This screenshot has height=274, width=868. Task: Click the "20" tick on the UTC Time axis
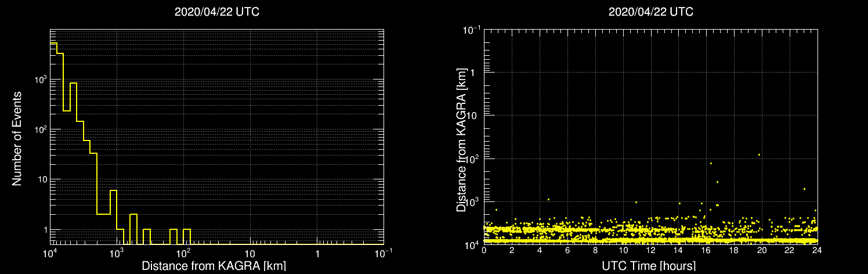coord(762,251)
